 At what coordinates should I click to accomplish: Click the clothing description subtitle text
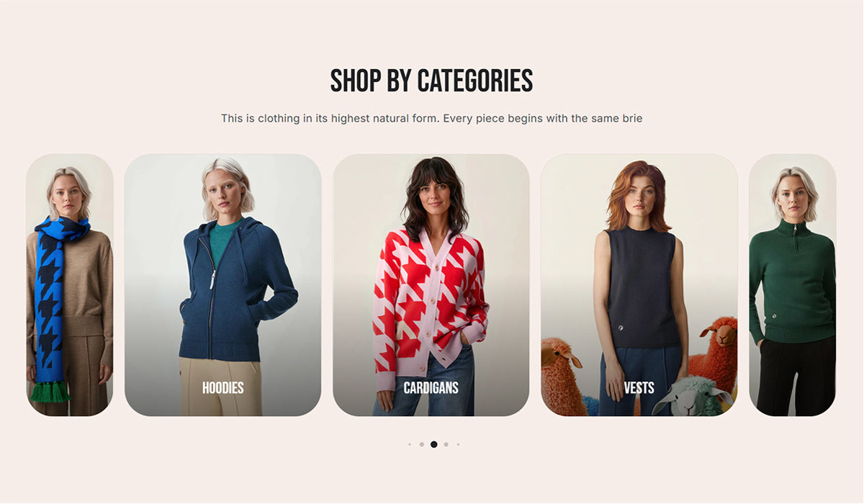[x=431, y=118]
